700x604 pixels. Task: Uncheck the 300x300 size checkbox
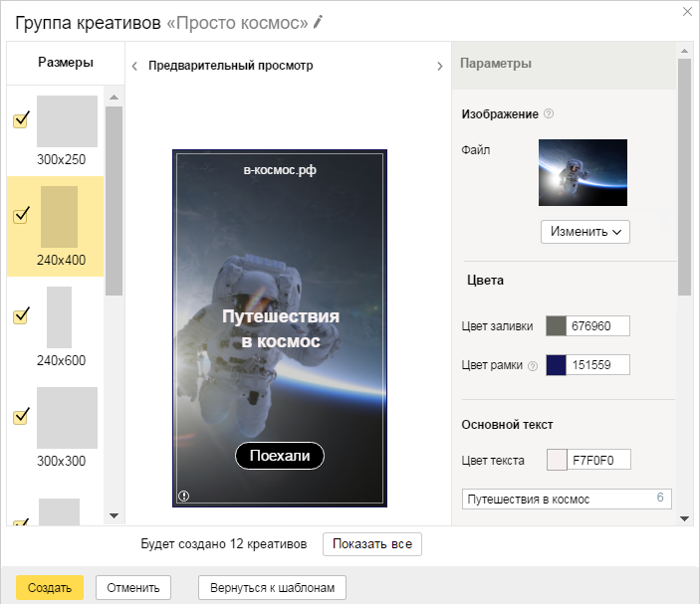pyautogui.click(x=21, y=416)
